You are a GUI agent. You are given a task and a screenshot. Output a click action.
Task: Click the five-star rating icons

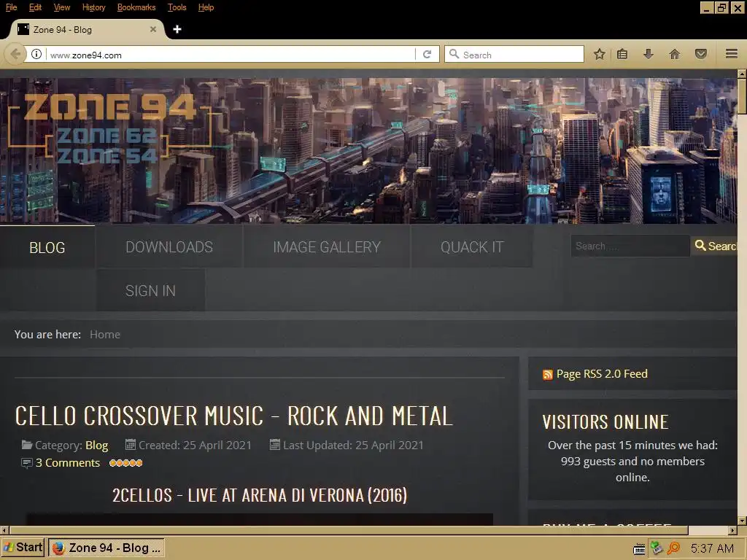(x=125, y=463)
